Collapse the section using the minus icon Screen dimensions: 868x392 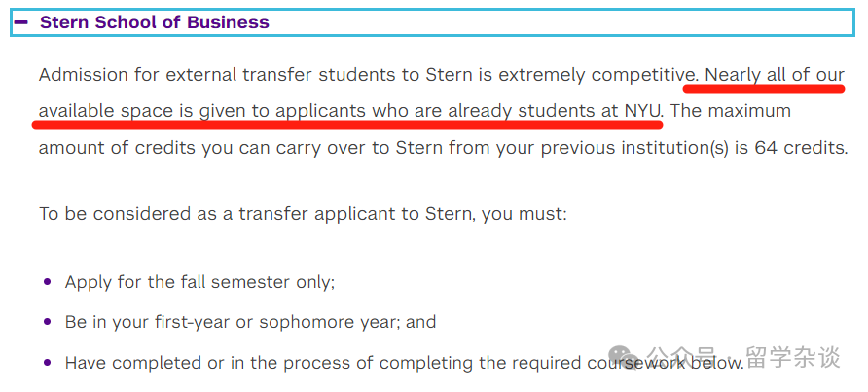(21, 22)
